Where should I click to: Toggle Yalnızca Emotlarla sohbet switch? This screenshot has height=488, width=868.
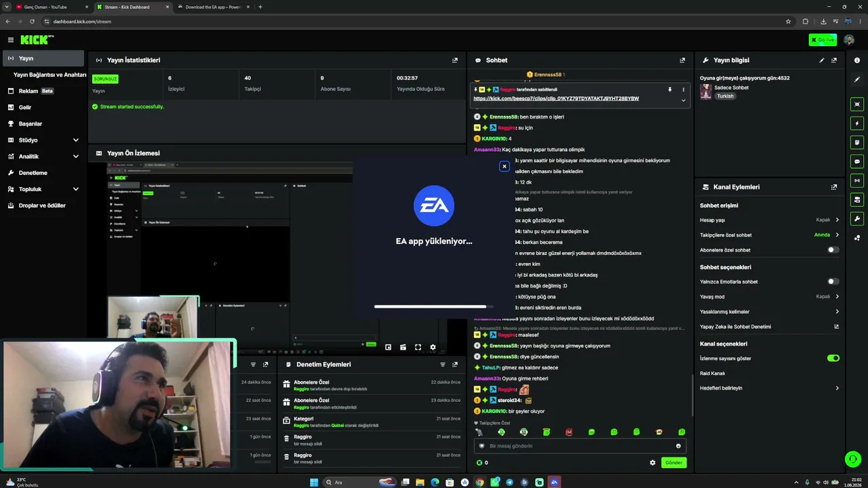(x=833, y=281)
